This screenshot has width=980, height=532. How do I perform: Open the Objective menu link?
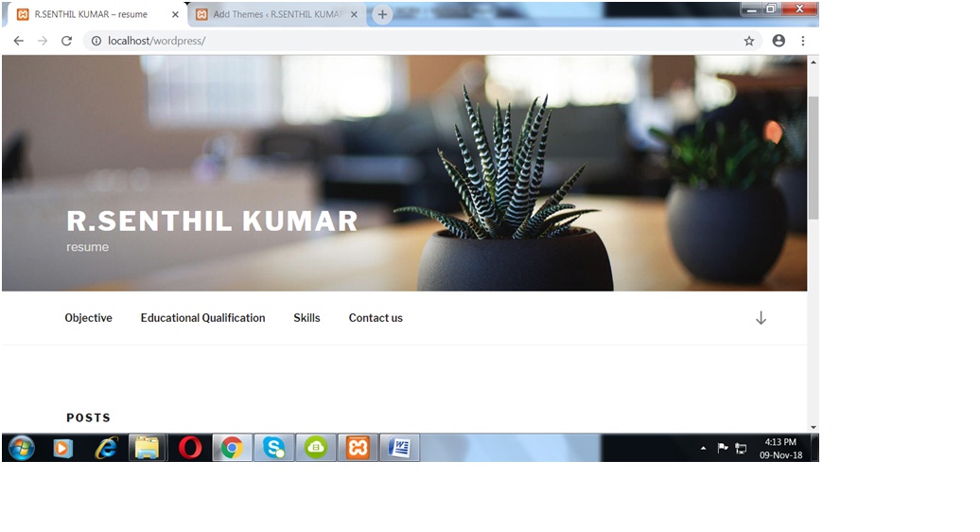click(88, 318)
